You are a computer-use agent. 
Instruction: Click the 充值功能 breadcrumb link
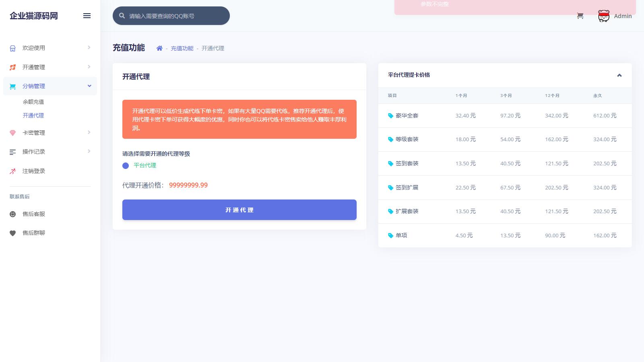point(182,48)
